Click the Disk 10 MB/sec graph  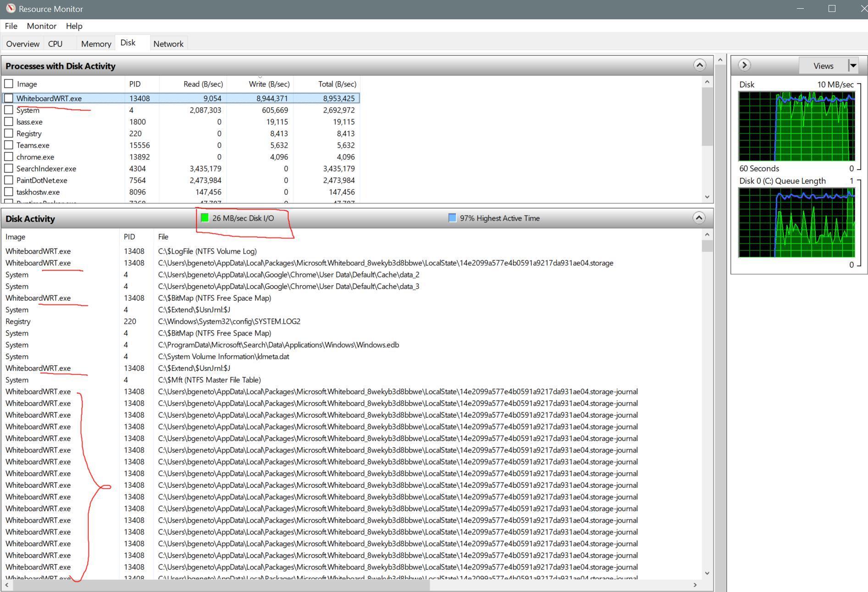pos(796,126)
